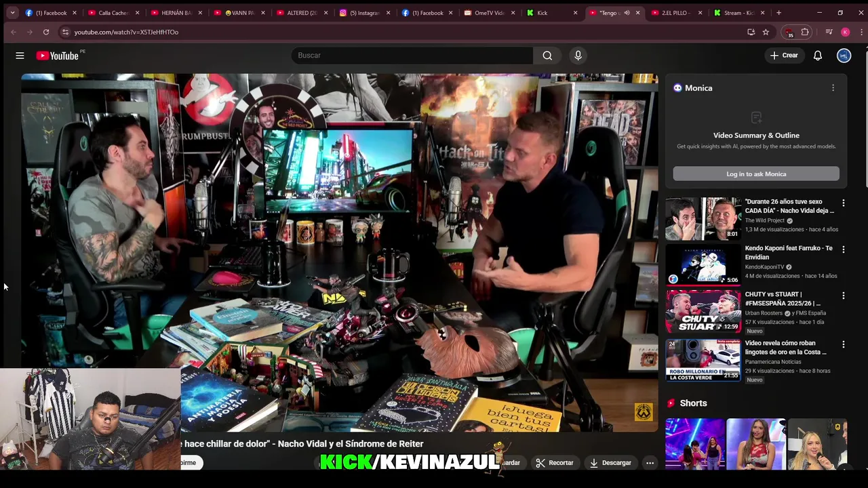Switch to the Instagram tab
Screen dimensions: 868x488
pyautogui.click(x=365, y=13)
